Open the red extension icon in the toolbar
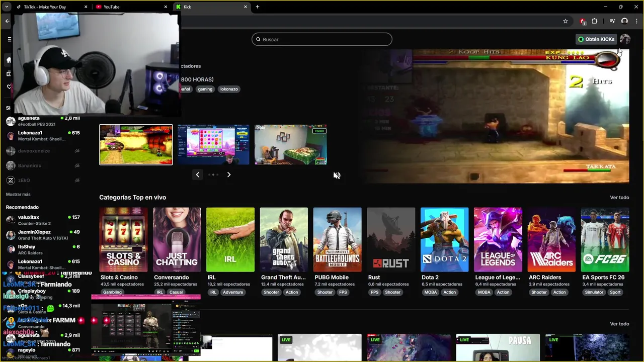Viewport: 644px width, 362px height. 583,21
